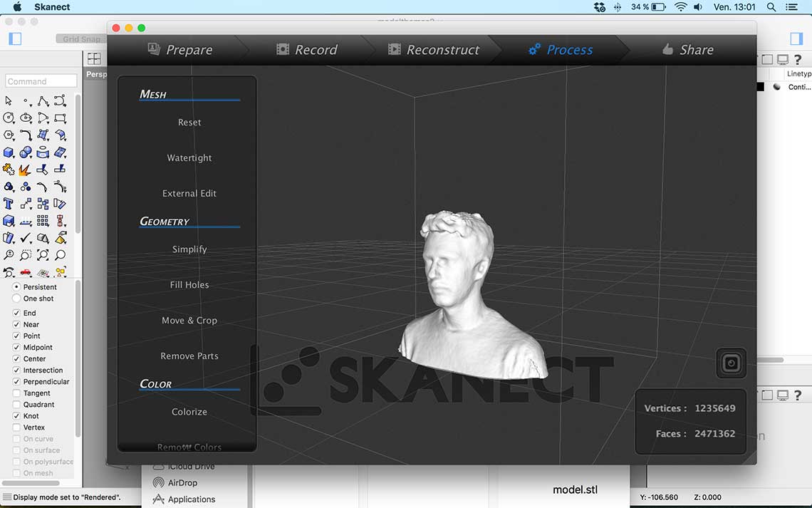
Task: Open macOS Spotlight search icon
Action: point(771,6)
